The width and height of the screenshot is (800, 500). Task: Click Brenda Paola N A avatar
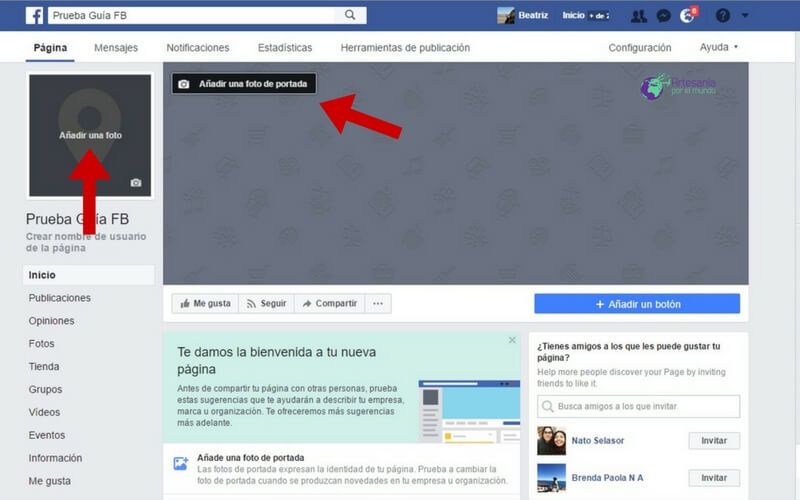point(552,478)
